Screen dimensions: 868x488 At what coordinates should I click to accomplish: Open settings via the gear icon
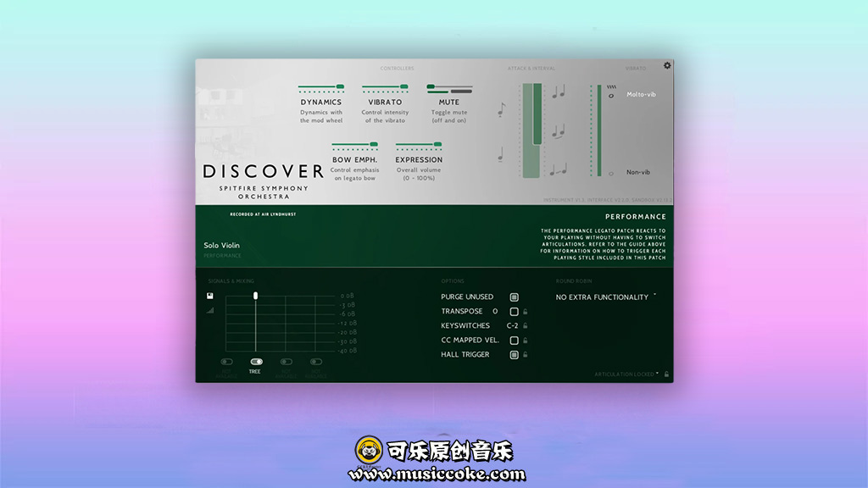(667, 65)
